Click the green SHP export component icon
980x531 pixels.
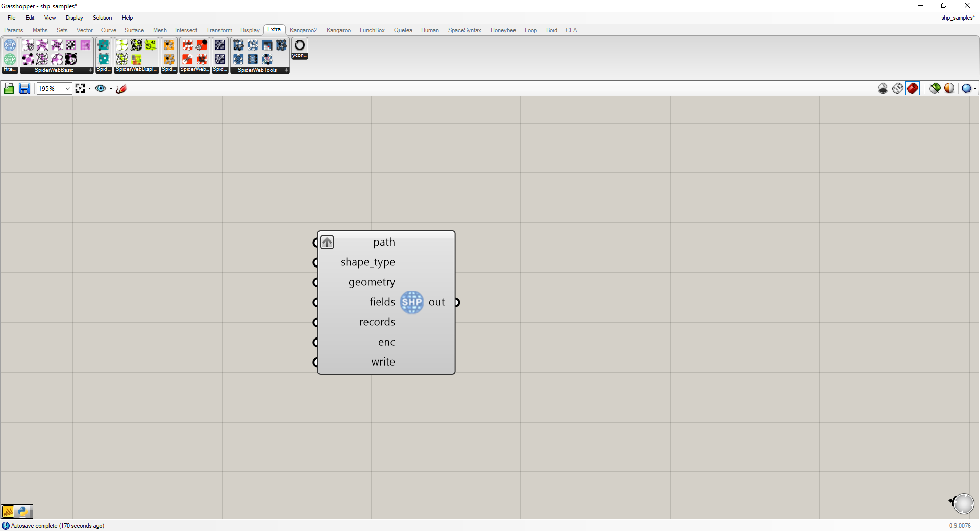(10, 60)
